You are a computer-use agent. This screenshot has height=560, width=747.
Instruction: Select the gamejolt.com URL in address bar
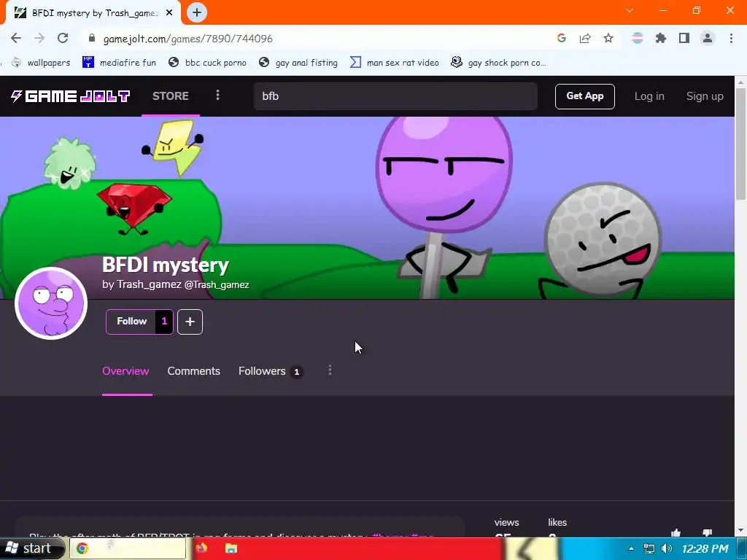[187, 39]
